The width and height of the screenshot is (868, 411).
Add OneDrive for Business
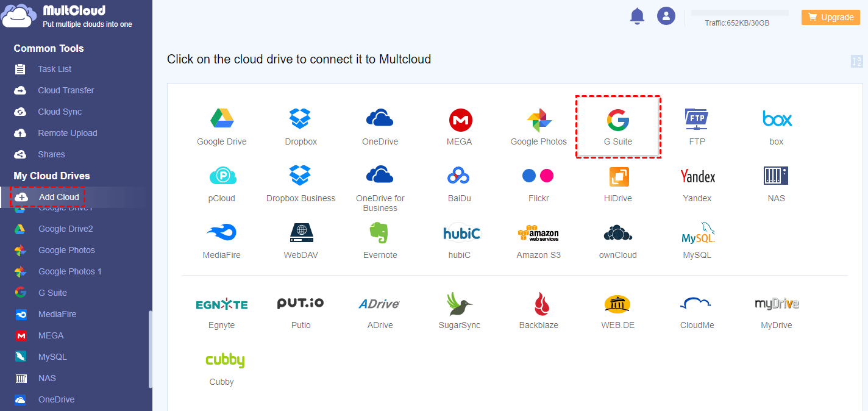point(380,189)
